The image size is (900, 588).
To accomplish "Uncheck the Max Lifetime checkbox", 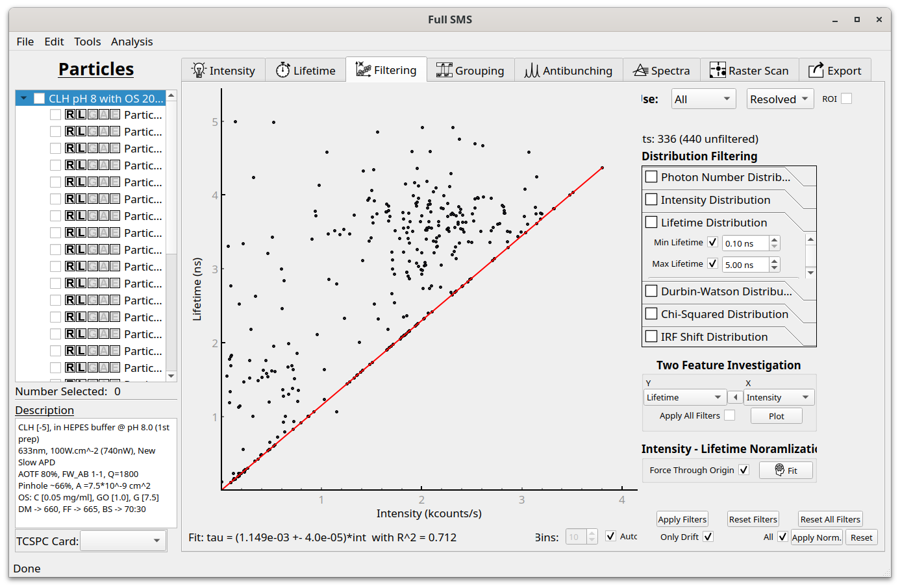I will pyautogui.click(x=712, y=263).
